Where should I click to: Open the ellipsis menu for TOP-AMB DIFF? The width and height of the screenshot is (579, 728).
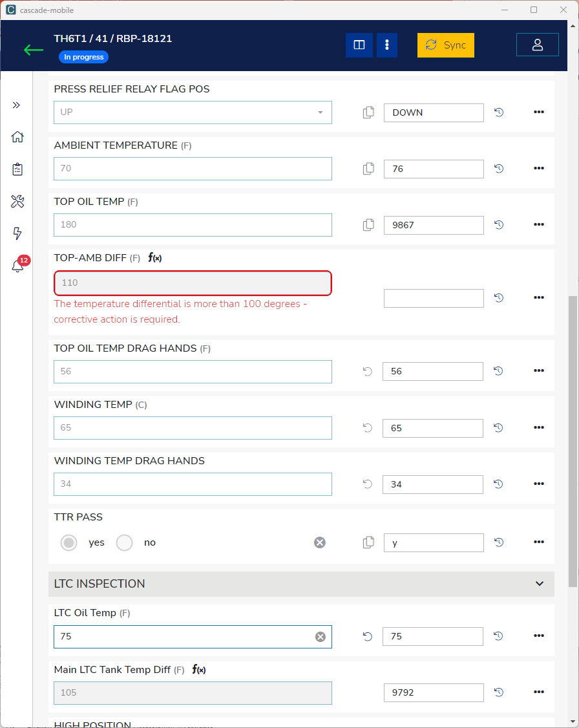pos(539,297)
